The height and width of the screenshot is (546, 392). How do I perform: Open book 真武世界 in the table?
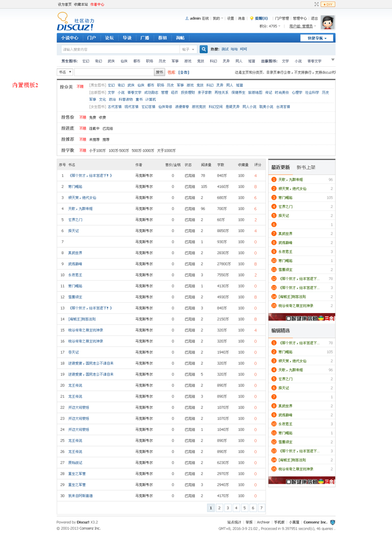(x=75, y=253)
